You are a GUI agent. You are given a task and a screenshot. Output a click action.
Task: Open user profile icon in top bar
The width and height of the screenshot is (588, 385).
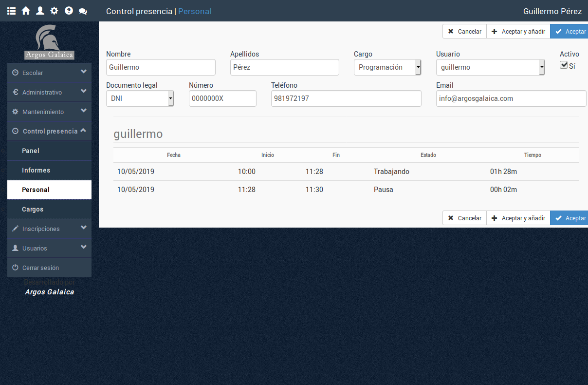pos(40,11)
